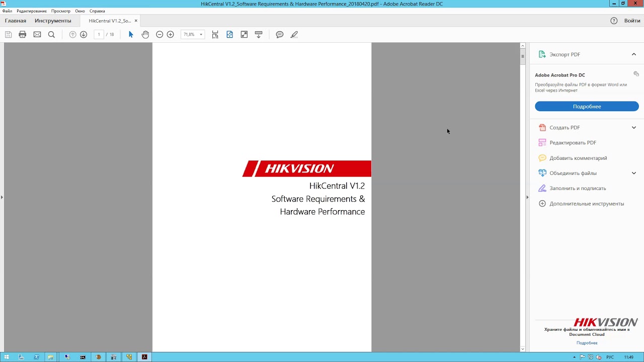The height and width of the screenshot is (362, 644).
Task: Open the Добавить комментарий tool
Action: coord(578,158)
